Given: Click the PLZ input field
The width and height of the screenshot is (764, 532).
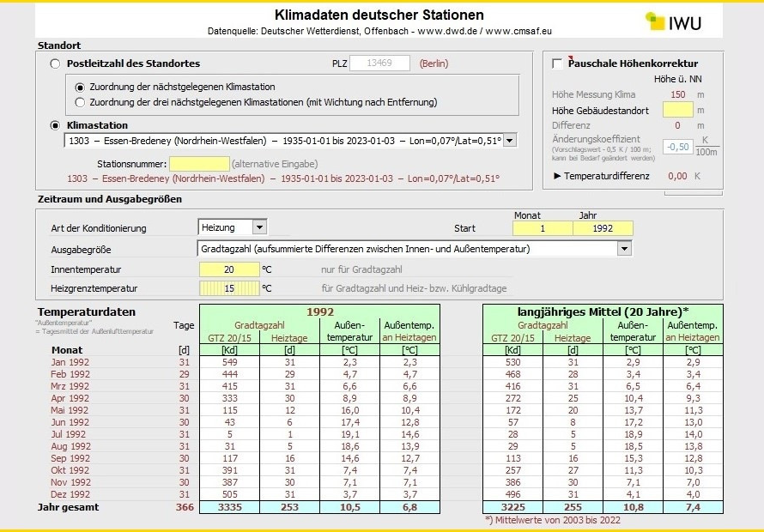Looking at the screenshot, I should (x=383, y=63).
